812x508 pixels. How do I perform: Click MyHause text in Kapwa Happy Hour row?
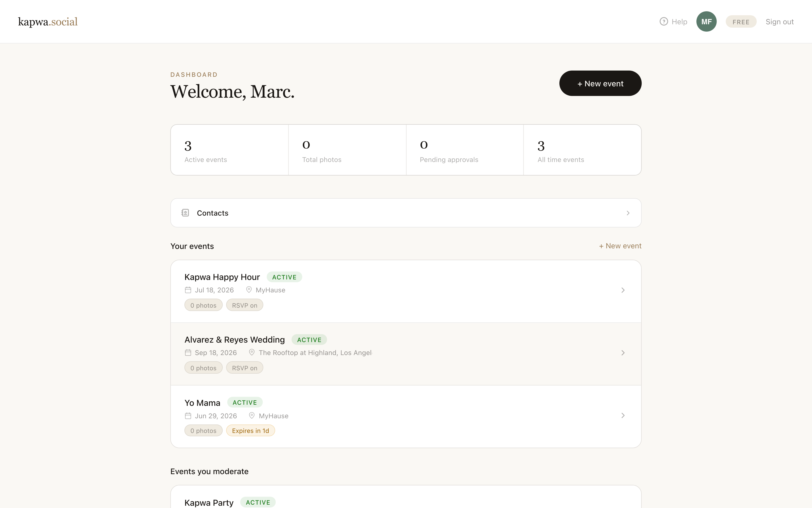pos(270,290)
